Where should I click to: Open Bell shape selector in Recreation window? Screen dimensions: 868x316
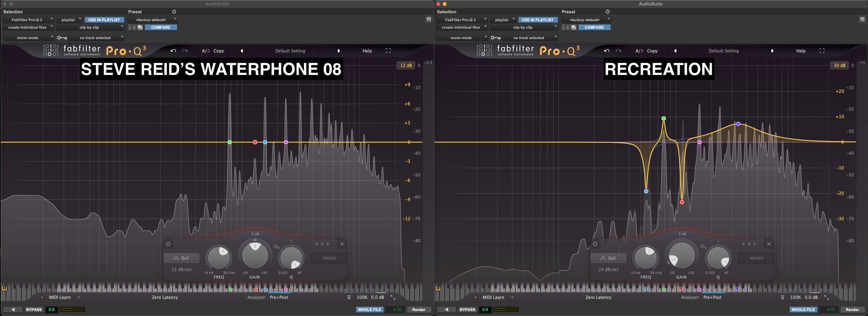[x=608, y=258]
